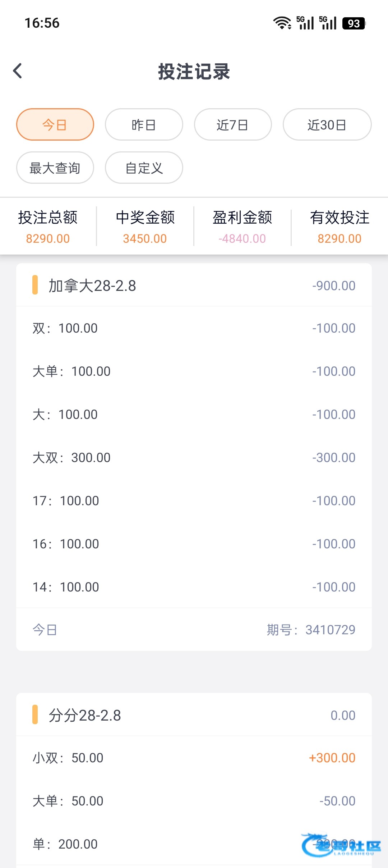The height and width of the screenshot is (868, 388).
Task: Tap the 期号: 3410729 issue number
Action: tap(311, 630)
